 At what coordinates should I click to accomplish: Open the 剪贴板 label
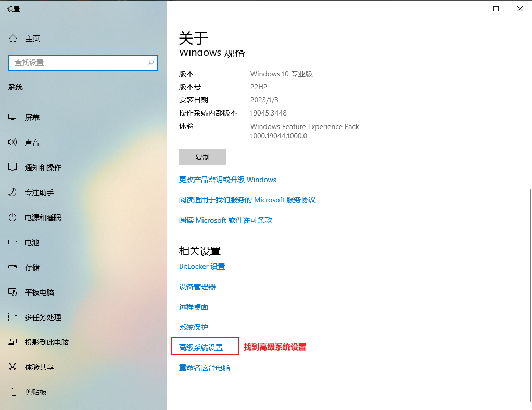35,392
